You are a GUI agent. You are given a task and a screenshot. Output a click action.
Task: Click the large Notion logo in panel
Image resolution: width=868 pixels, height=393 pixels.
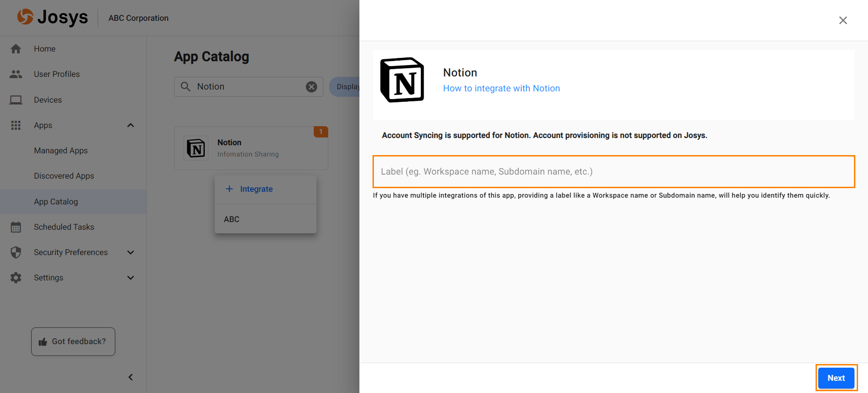coord(402,80)
